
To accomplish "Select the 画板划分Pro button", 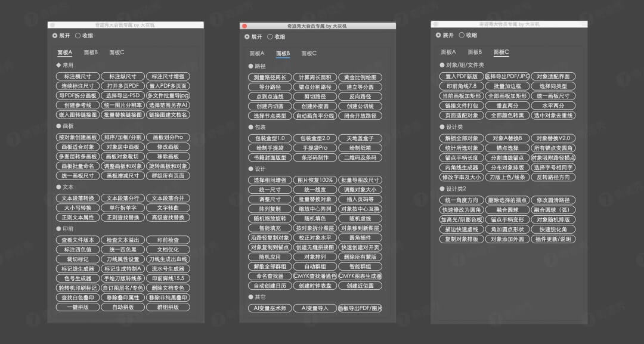I will pyautogui.click(x=168, y=137).
